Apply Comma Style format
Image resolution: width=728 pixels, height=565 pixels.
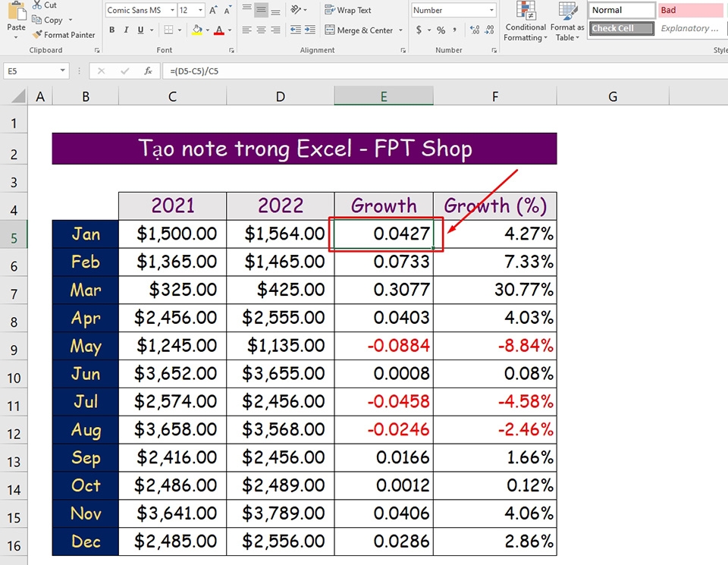454,30
